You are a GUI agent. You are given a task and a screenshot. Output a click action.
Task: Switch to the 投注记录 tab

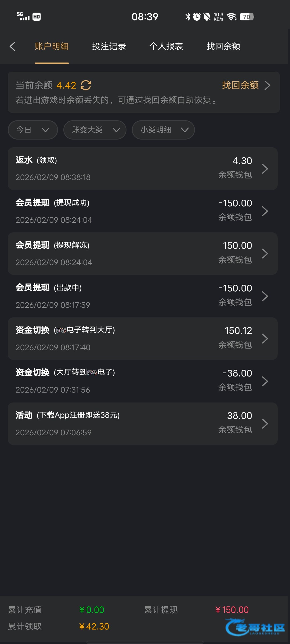(109, 46)
